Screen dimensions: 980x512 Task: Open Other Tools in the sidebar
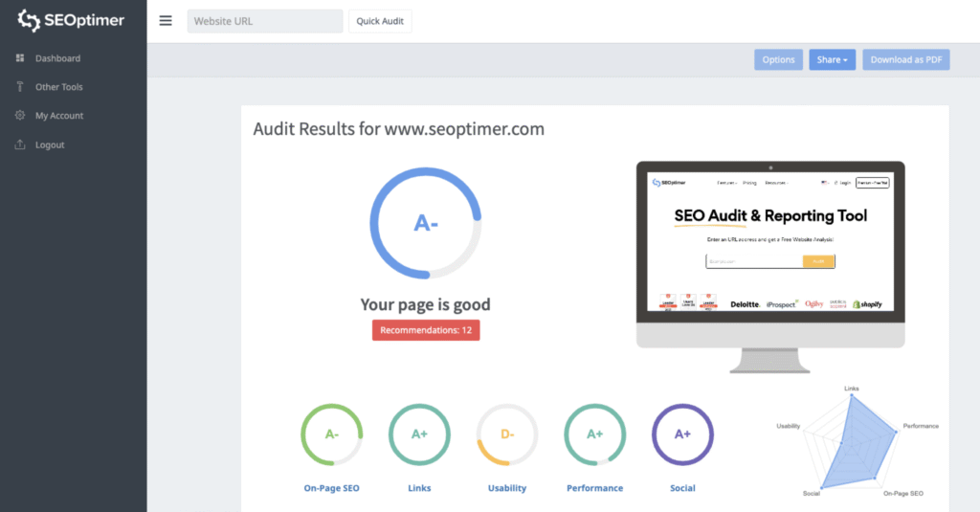58,87
